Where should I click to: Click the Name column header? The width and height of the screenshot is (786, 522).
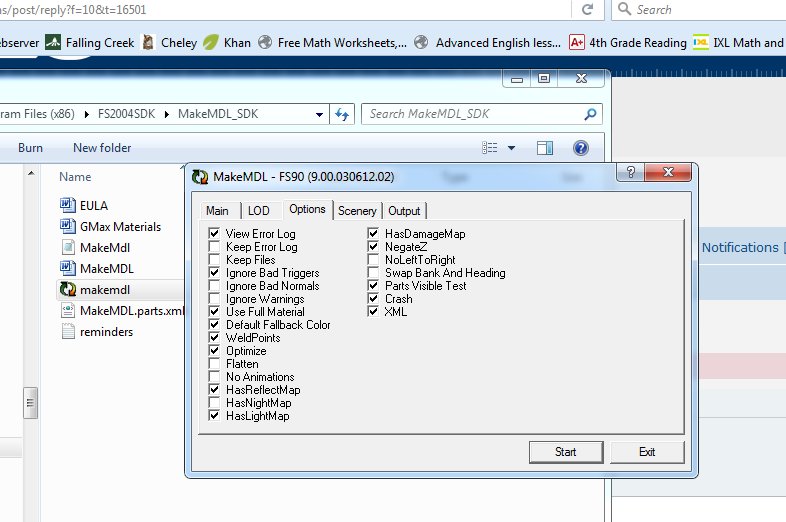(75, 177)
